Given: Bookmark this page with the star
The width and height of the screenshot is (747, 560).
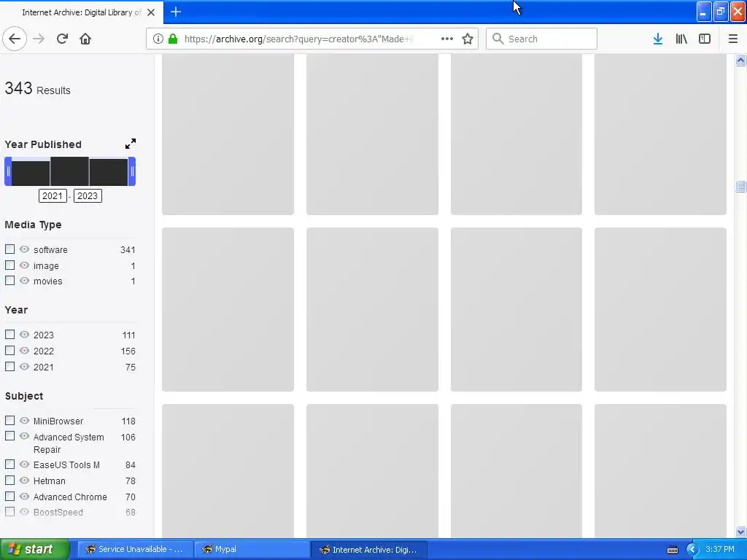Looking at the screenshot, I should pos(468,39).
